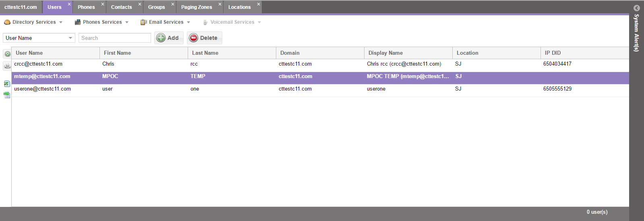Image resolution: width=644 pixels, height=221 pixels.
Task: Open the System Alert(s) vertical label
Action: (x=636, y=33)
